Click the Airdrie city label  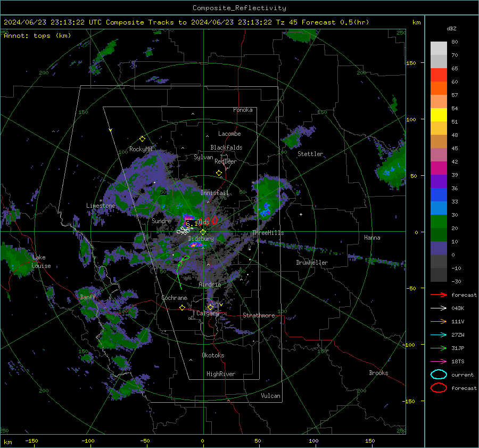[x=210, y=284]
